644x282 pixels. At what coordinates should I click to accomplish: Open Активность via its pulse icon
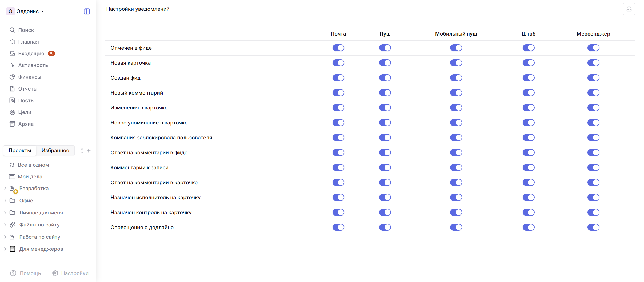12,65
